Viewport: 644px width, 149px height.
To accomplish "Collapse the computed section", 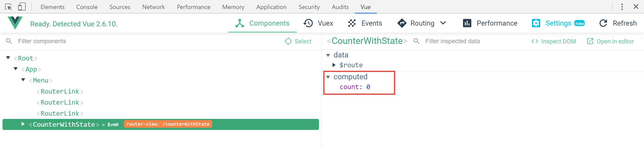I will (328, 77).
